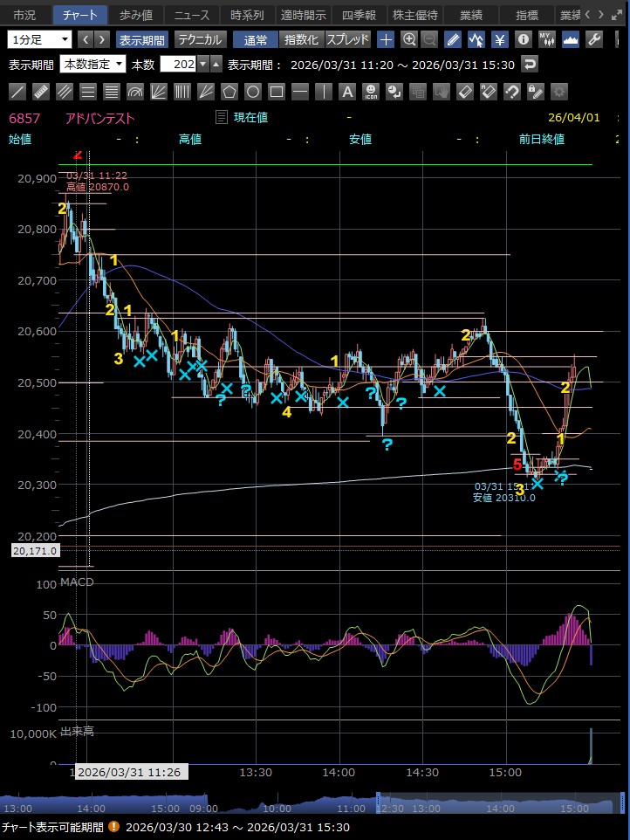Click the zoom in magnifier icon

coord(409,39)
